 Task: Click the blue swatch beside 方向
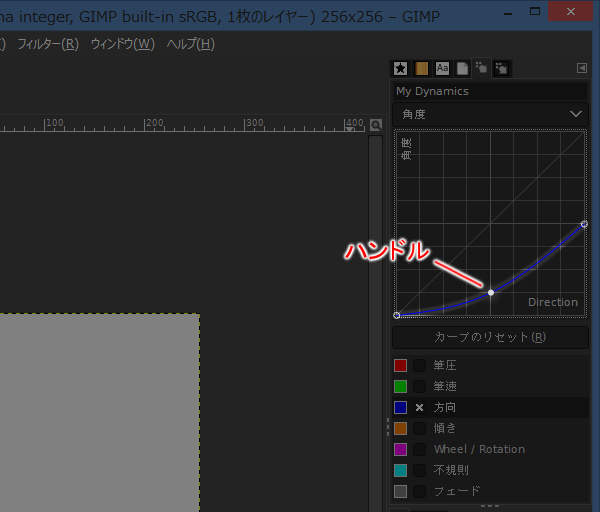coord(400,408)
